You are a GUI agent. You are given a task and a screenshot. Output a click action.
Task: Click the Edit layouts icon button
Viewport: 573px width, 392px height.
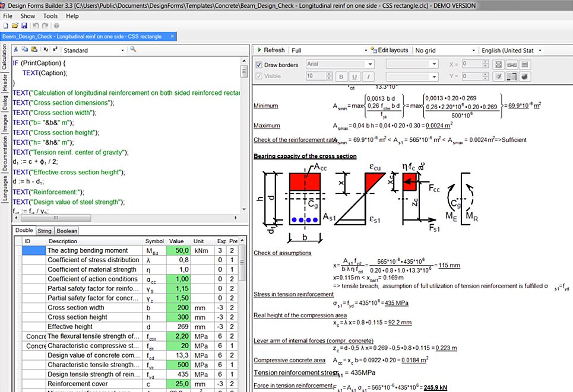[x=389, y=50]
